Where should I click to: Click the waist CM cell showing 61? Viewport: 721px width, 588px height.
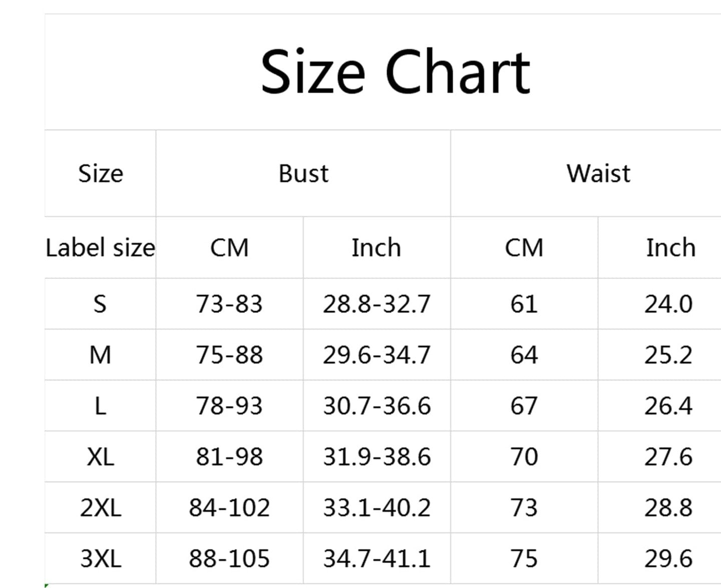pos(524,304)
